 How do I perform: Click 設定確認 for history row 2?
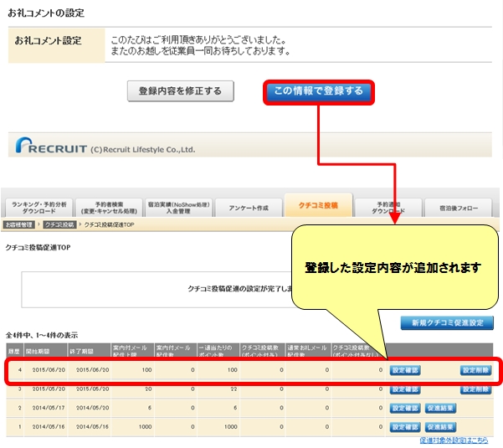click(x=405, y=408)
